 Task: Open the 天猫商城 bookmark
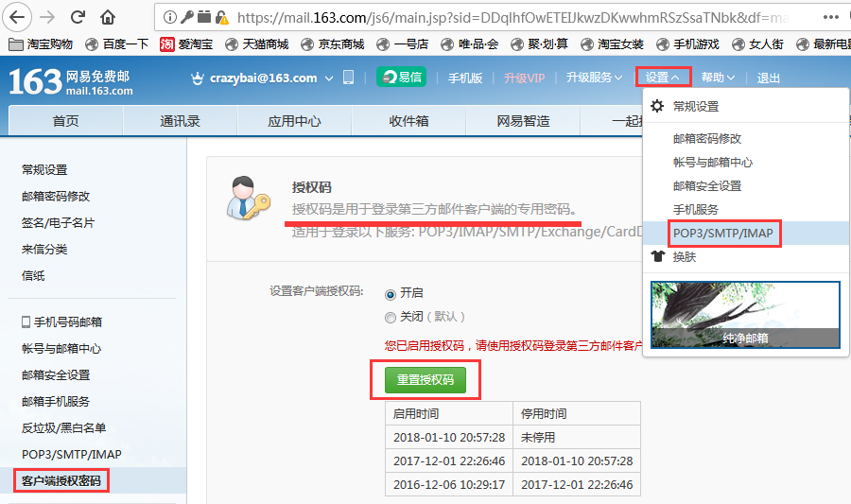point(256,43)
